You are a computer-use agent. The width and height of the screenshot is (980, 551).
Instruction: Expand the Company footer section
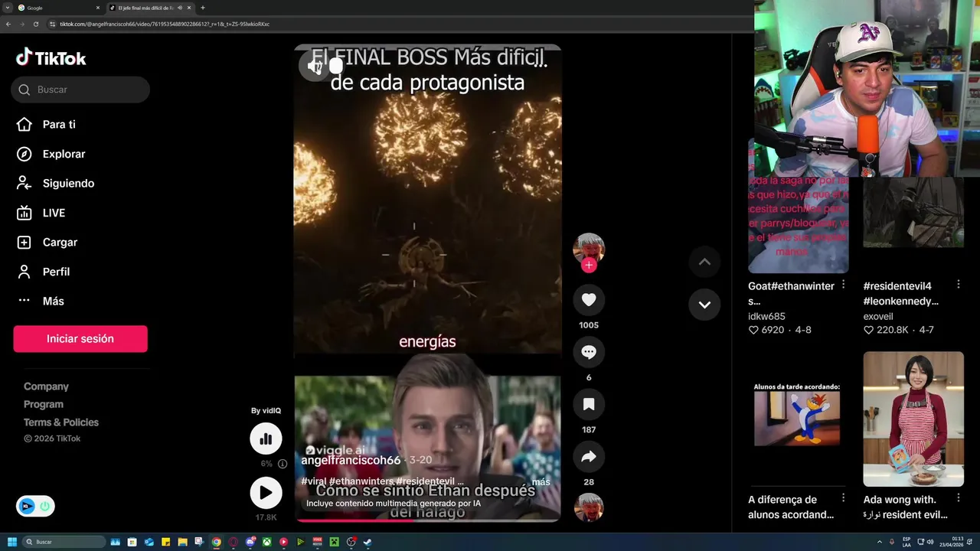[x=46, y=386]
